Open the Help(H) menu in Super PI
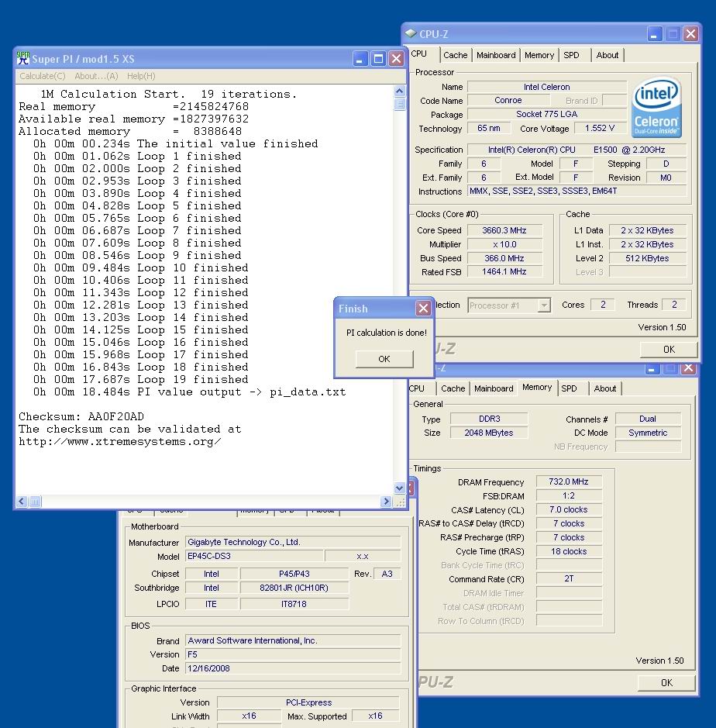The image size is (716, 728). [141, 76]
